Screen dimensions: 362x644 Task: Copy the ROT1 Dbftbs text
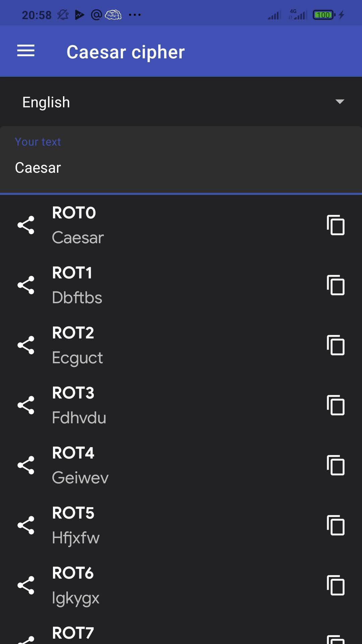click(x=336, y=285)
